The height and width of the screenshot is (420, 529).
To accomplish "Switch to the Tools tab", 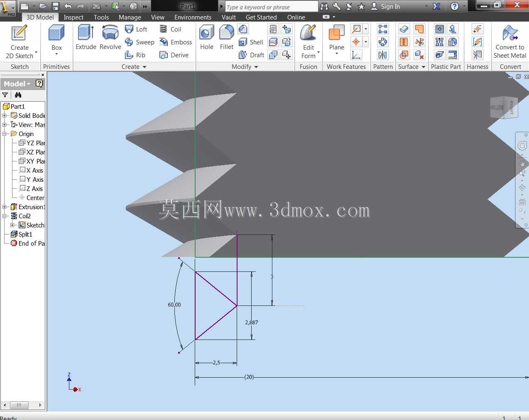I will [101, 17].
